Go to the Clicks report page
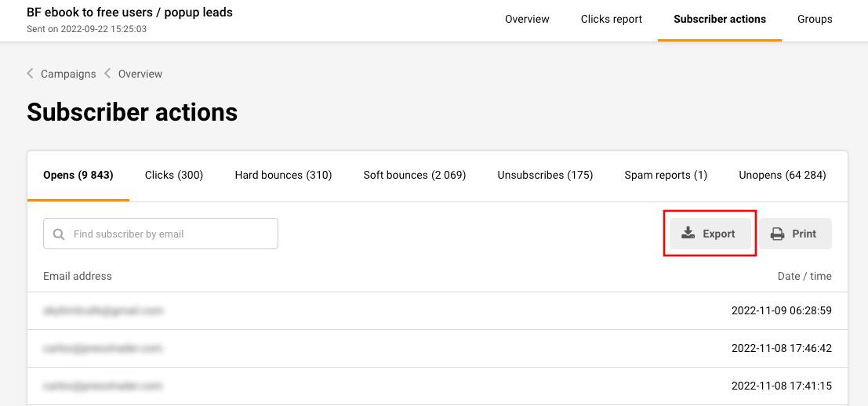868x406 pixels. (x=611, y=19)
